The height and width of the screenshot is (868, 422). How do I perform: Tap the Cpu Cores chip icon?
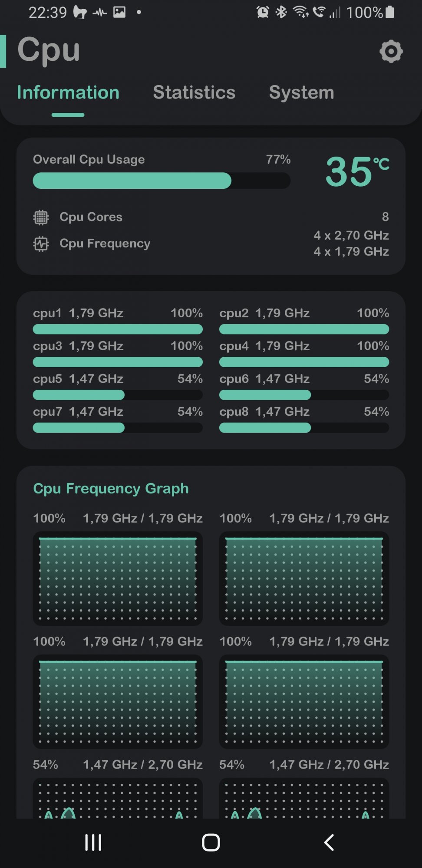click(x=41, y=217)
